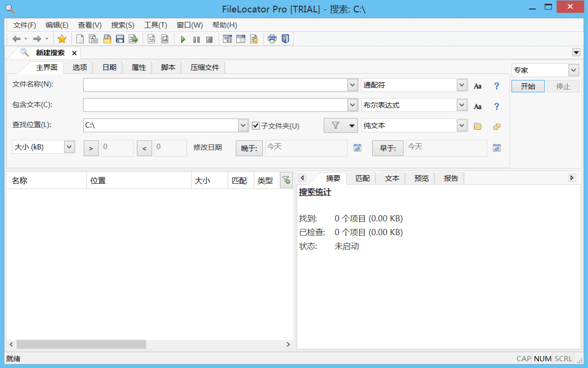Sort by the 位置 column header
This screenshot has width=588, height=368.
(139, 180)
